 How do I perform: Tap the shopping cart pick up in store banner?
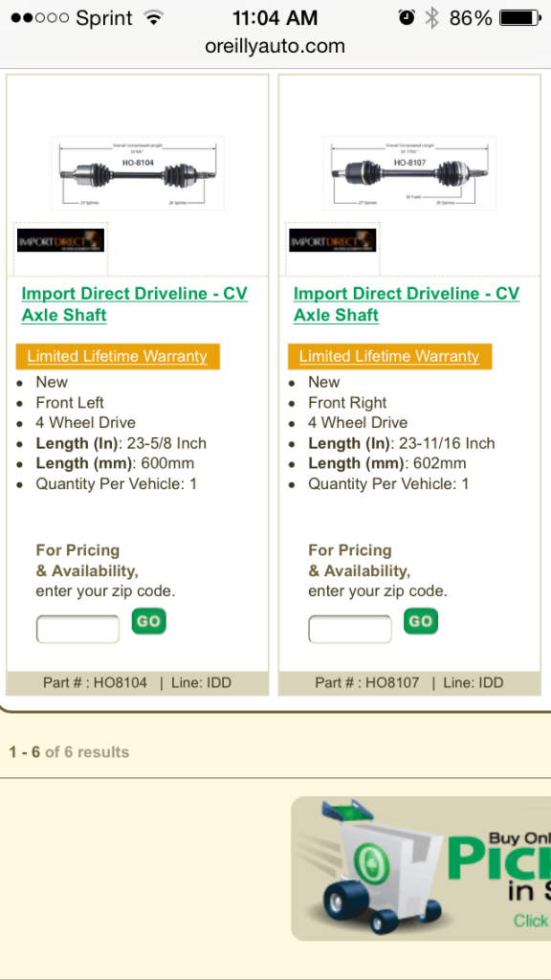pyautogui.click(x=421, y=869)
